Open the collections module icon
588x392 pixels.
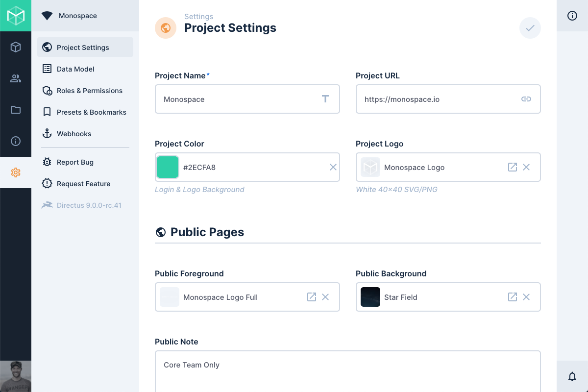click(x=16, y=47)
